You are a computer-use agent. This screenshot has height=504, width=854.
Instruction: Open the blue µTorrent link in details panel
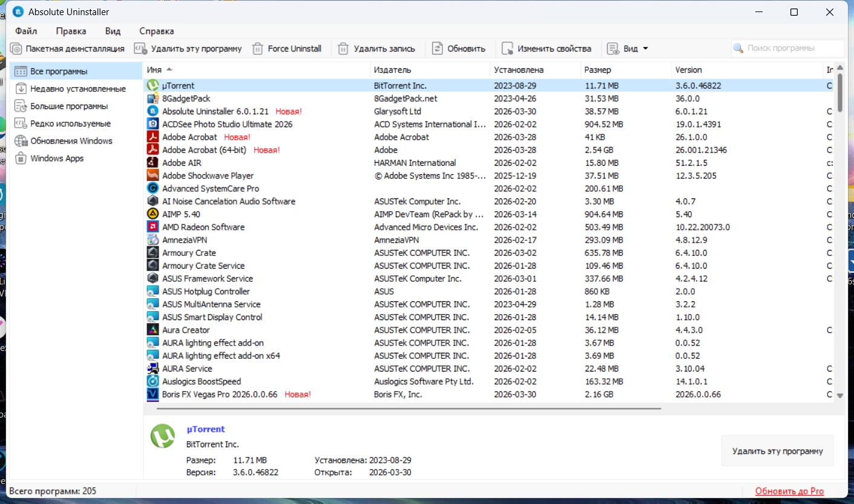[x=205, y=429]
